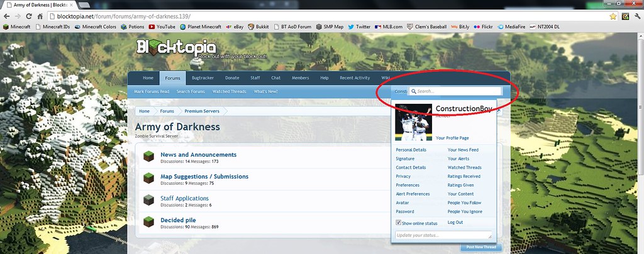Screen dimensions: 644x254
Task: Open the Flickr bookmark
Action: pyautogui.click(x=483, y=27)
